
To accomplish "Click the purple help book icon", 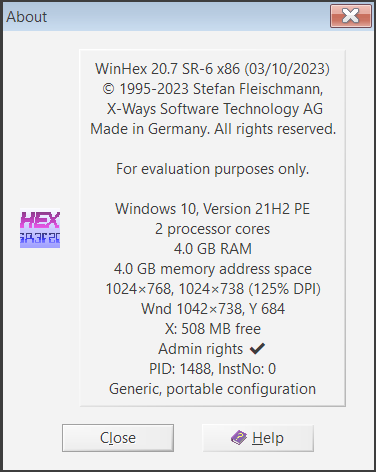I will tap(239, 438).
